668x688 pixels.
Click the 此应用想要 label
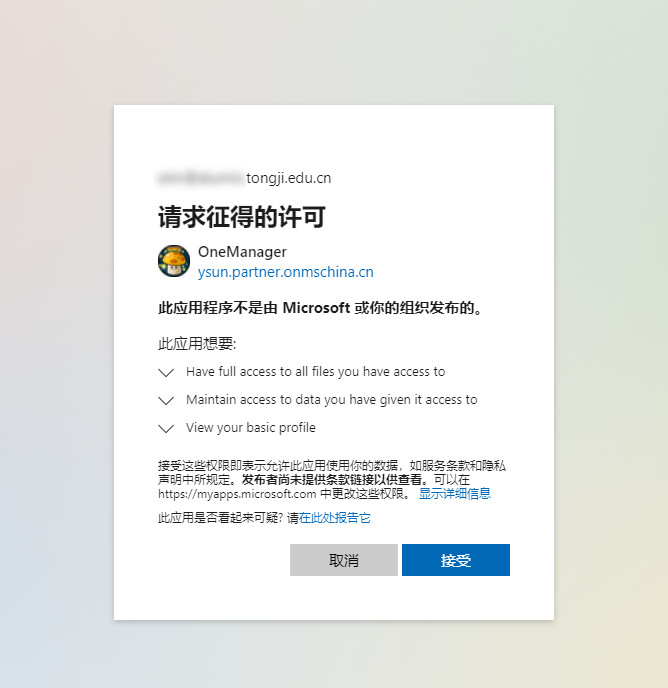[197, 344]
